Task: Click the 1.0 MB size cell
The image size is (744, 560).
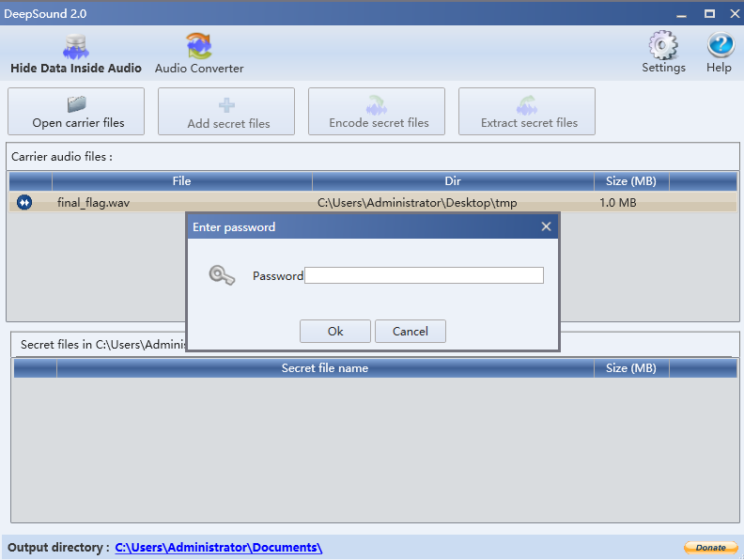Action: [x=618, y=203]
